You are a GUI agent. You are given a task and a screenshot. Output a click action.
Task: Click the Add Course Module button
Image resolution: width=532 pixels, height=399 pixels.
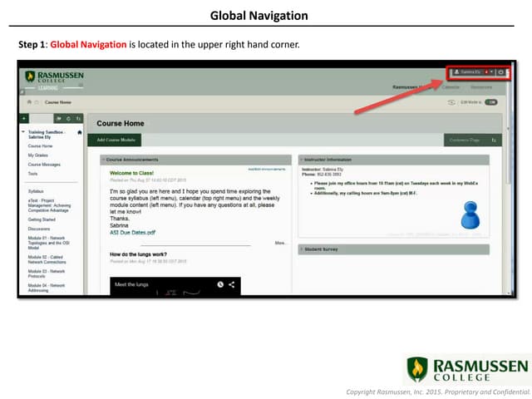click(117, 140)
